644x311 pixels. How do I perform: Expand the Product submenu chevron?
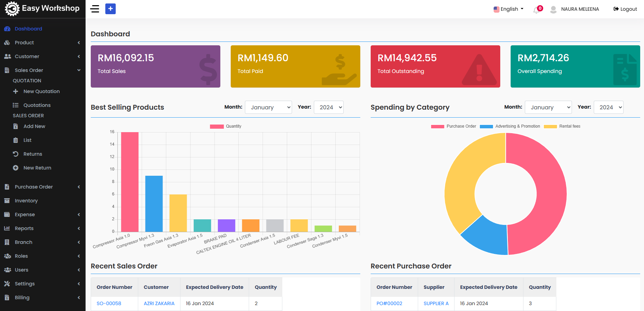pos(79,43)
